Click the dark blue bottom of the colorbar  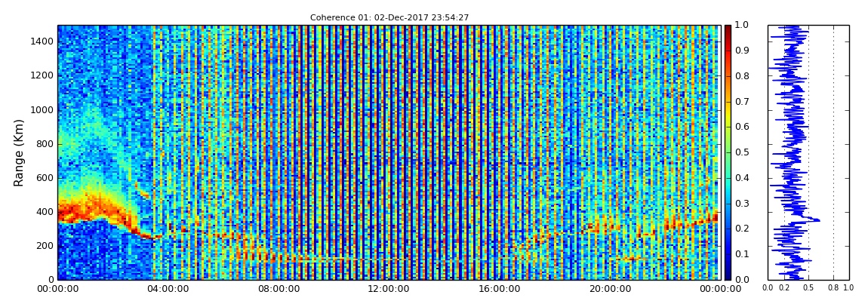tap(728, 275)
